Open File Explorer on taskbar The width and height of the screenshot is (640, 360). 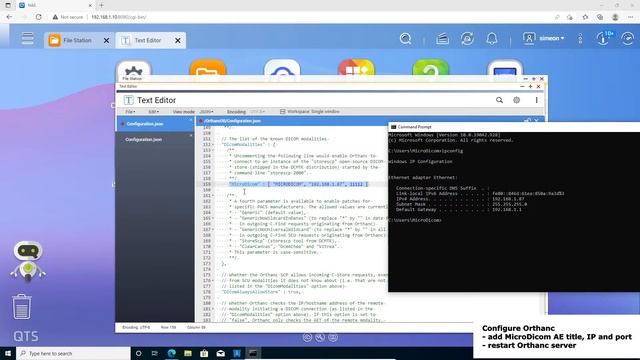[x=188, y=353]
